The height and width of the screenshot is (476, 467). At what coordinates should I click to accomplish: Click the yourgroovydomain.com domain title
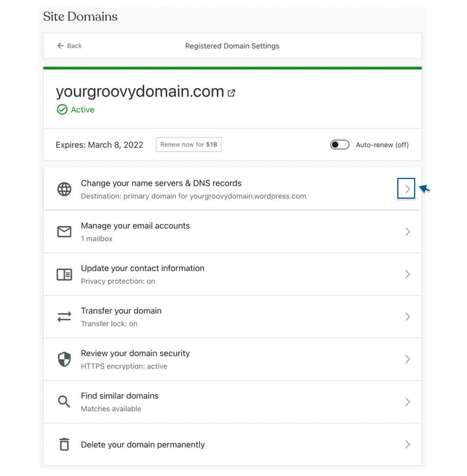(x=140, y=91)
